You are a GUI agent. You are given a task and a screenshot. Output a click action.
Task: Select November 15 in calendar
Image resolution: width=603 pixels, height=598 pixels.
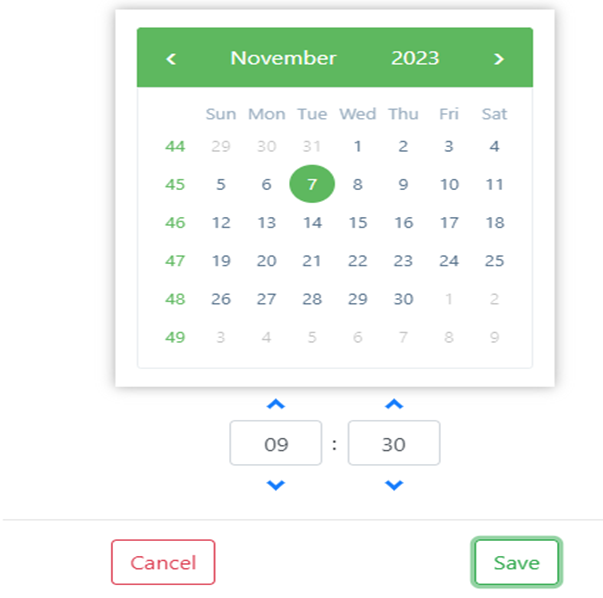358,223
